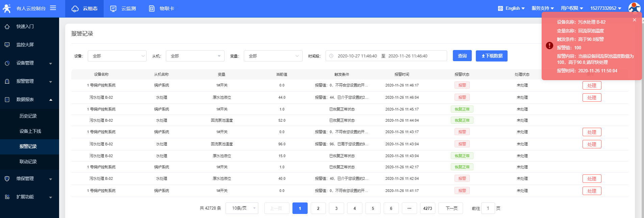The image size is (644, 218).
Task: Select 报警记录 in sidebar
Action: (29, 146)
